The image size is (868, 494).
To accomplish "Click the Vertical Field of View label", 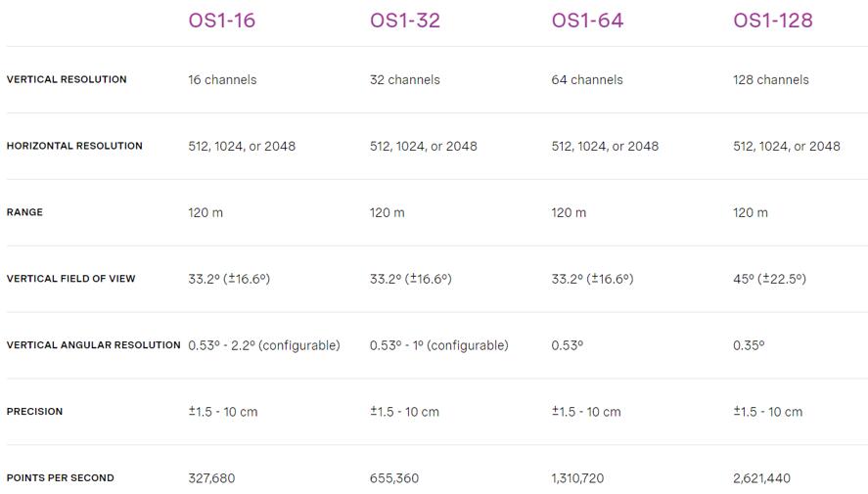I will tap(70, 279).
